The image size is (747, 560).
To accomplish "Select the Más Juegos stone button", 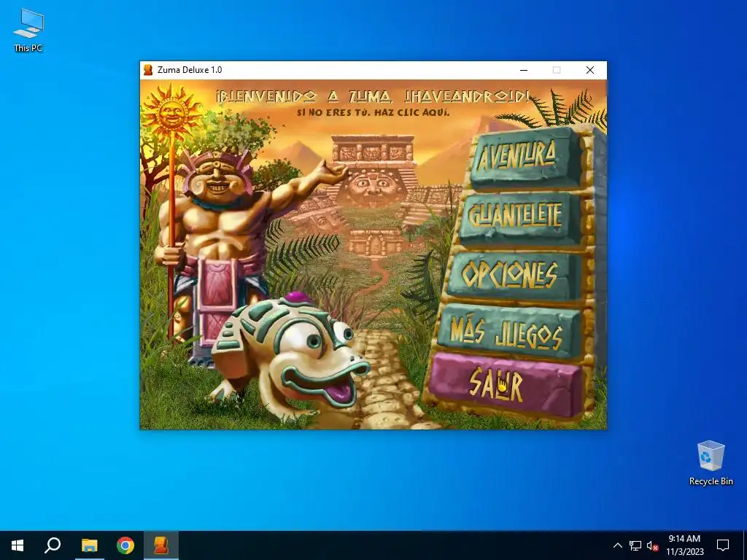I will [x=508, y=332].
